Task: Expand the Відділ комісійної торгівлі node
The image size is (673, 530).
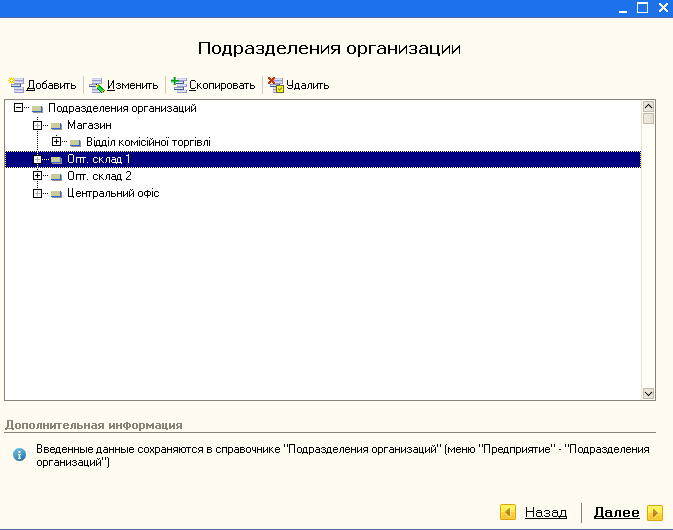Action: 56,141
